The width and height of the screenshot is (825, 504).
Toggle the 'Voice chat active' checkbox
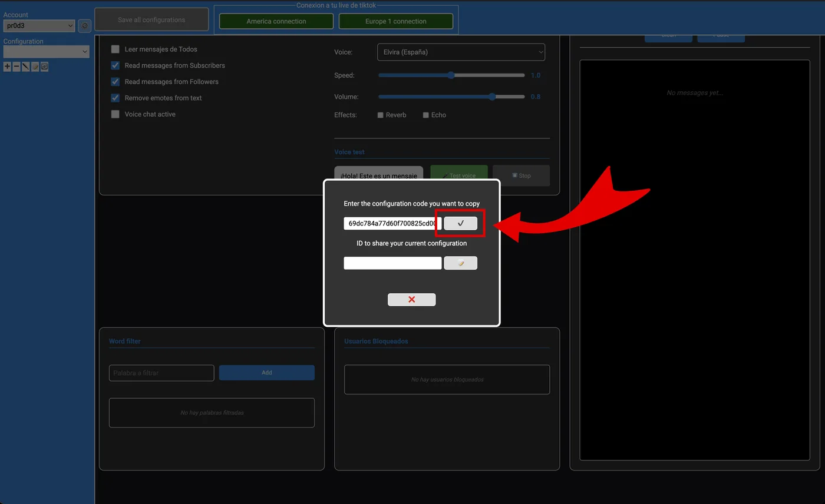pos(115,114)
